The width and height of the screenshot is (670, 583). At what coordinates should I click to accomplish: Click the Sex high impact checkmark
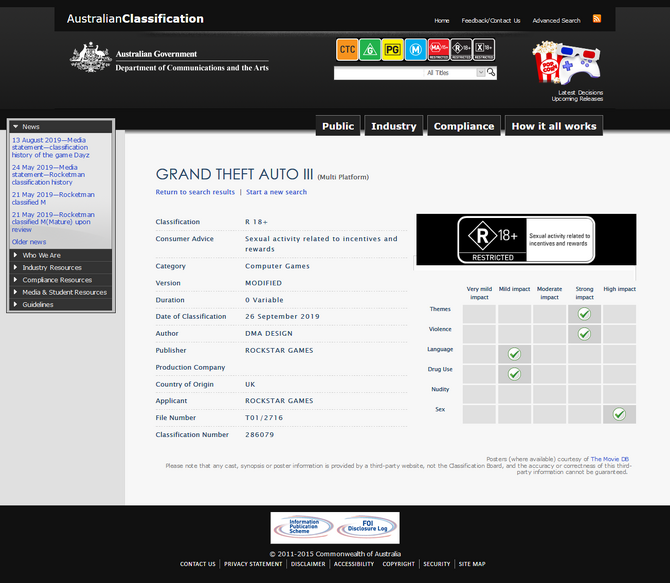[x=619, y=414]
